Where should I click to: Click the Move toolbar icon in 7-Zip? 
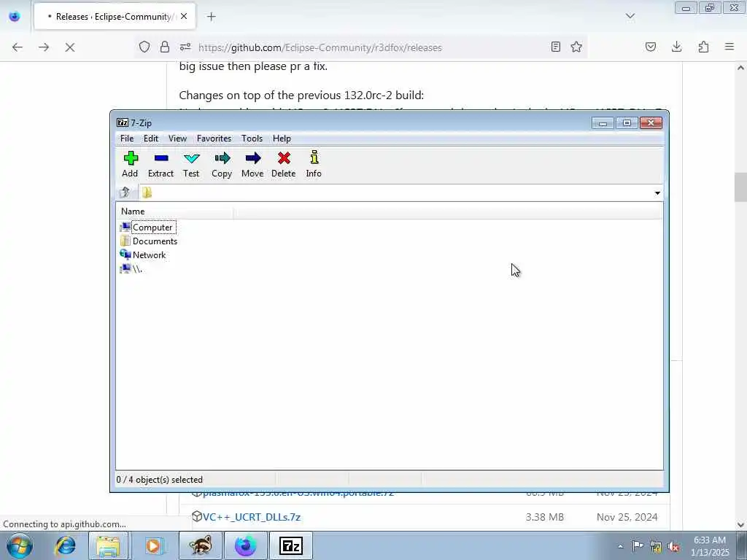tap(252, 164)
